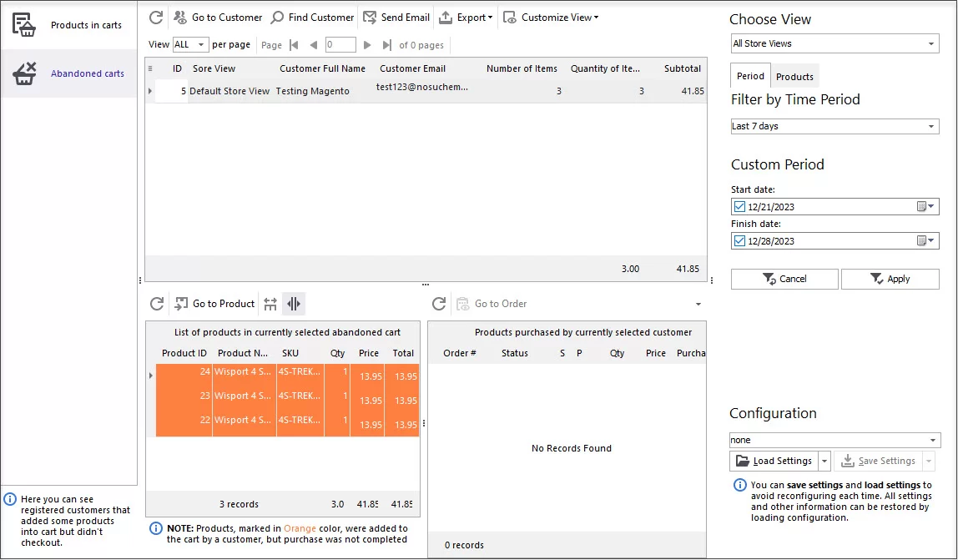Refresh the abandoned cart products list
The height and width of the screenshot is (560, 958).
tap(157, 304)
